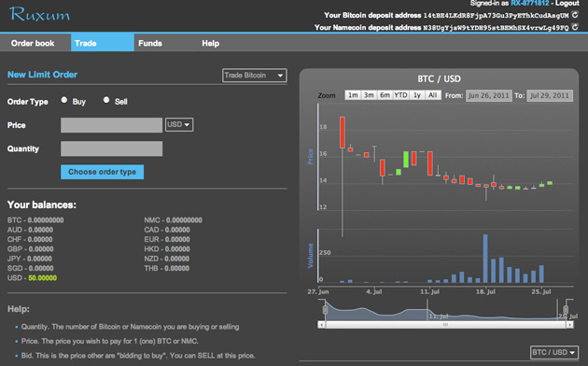Click the Bitcoin deposit address string

coord(496,15)
